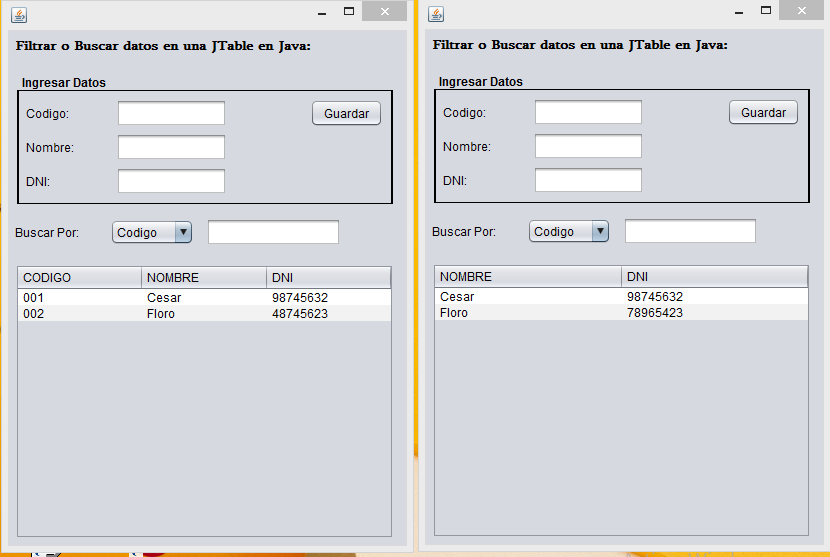Select 98745632 cell in left table
Image resolution: width=830 pixels, height=557 pixels.
point(329,298)
